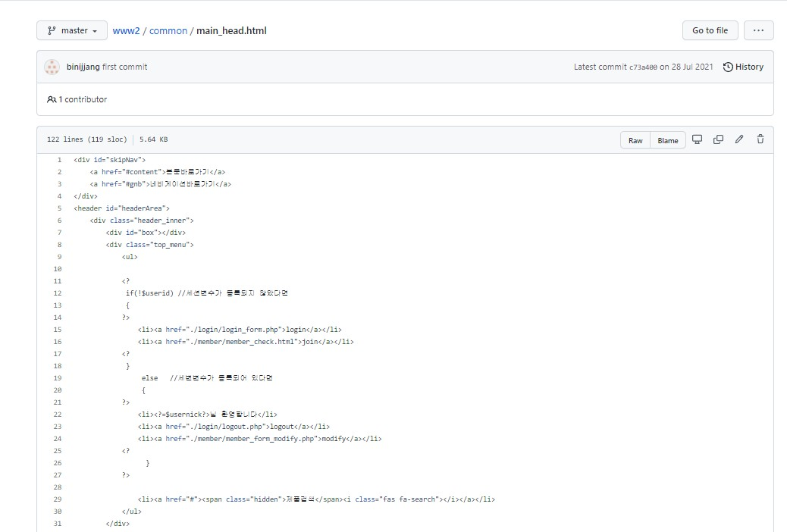The height and width of the screenshot is (532, 787).
Task: Expand the master branch dropdown
Action: pos(72,31)
